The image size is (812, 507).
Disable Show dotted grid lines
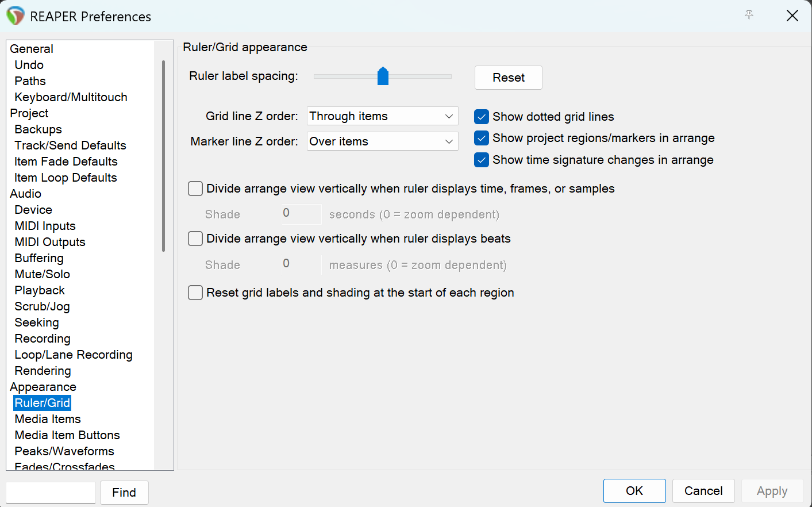click(482, 117)
